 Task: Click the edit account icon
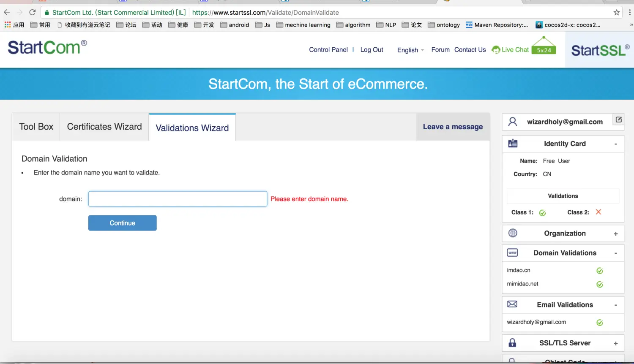coord(618,120)
